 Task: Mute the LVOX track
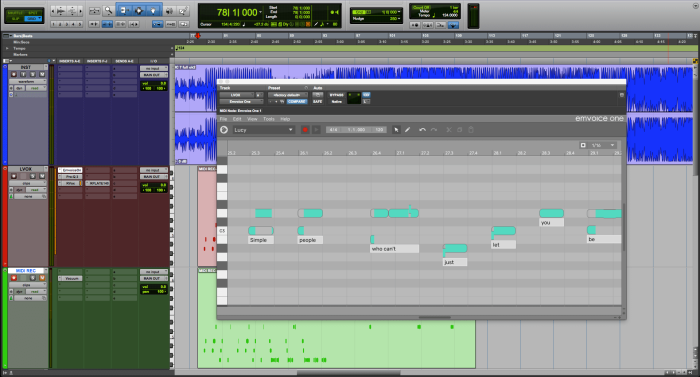[x=42, y=176]
